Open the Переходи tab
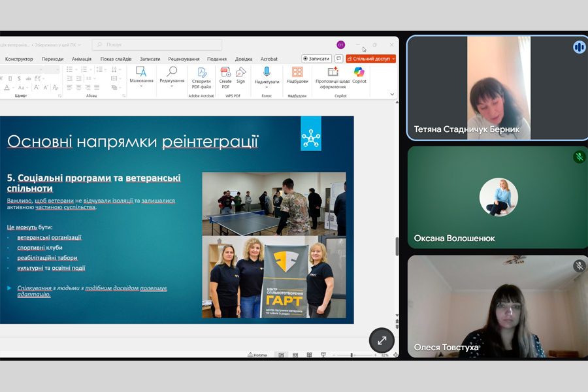The image size is (588, 392). [x=52, y=59]
